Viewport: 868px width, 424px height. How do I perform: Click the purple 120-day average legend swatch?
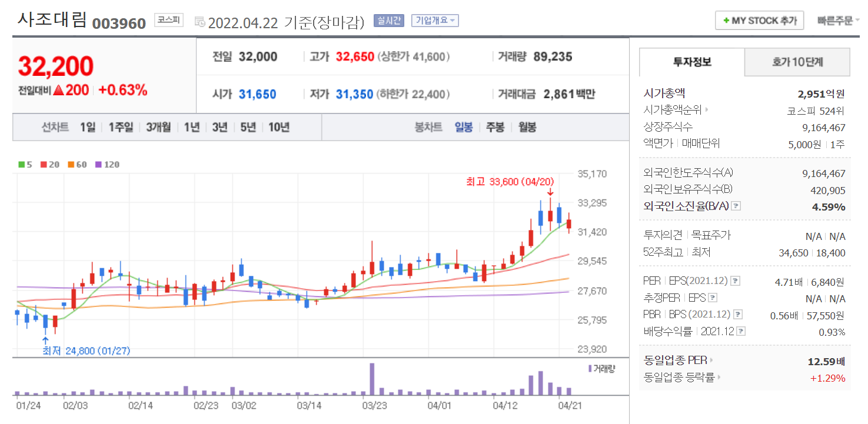pyautogui.click(x=98, y=165)
